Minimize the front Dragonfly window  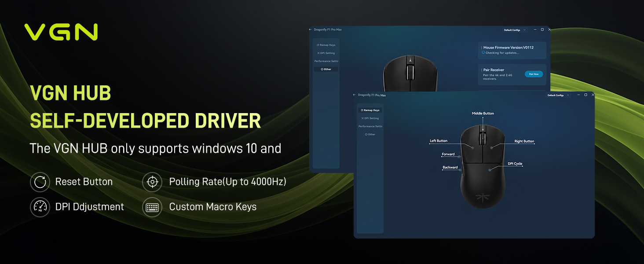(578, 95)
